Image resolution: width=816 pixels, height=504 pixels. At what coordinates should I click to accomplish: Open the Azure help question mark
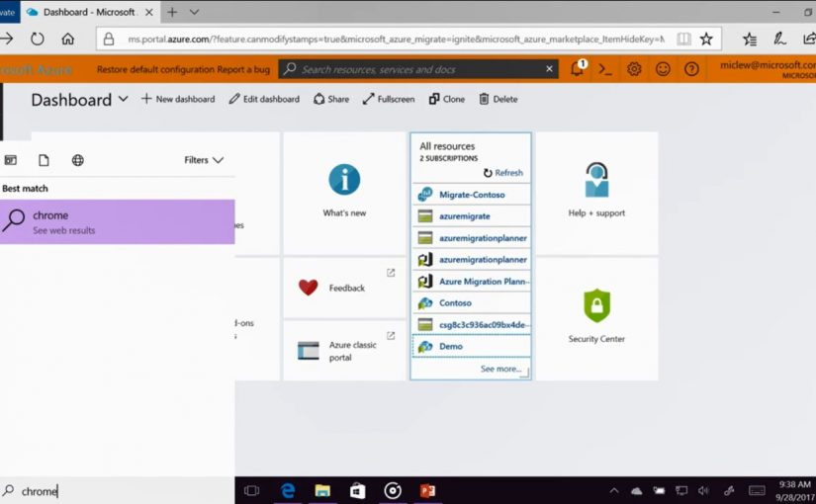691,69
